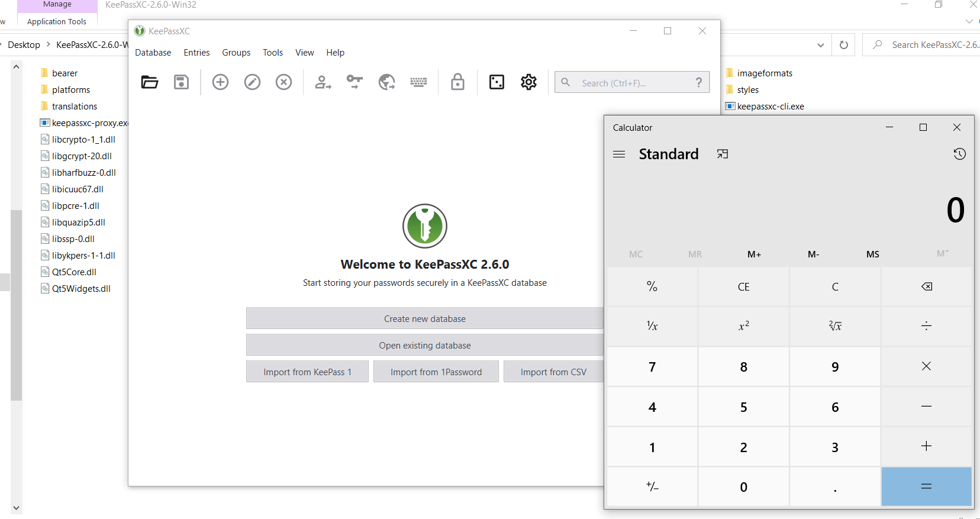
Task: Select the platforms folder
Action: pyautogui.click(x=71, y=90)
